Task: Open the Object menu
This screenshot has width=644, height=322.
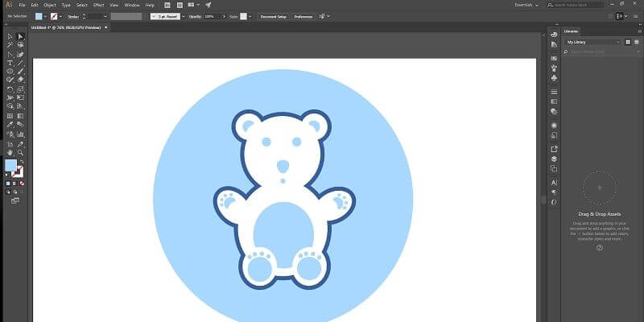Action: (50, 5)
